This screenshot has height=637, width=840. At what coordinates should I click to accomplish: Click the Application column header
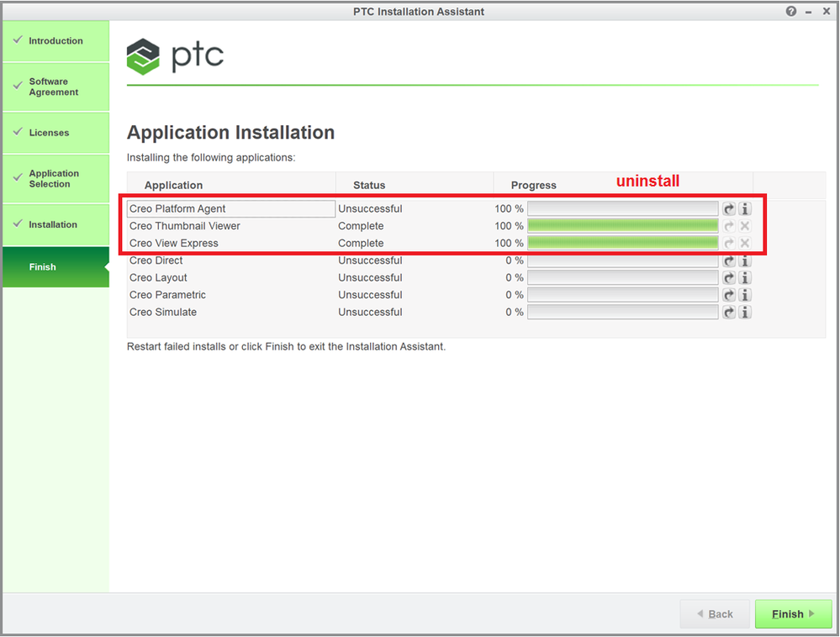point(231,185)
